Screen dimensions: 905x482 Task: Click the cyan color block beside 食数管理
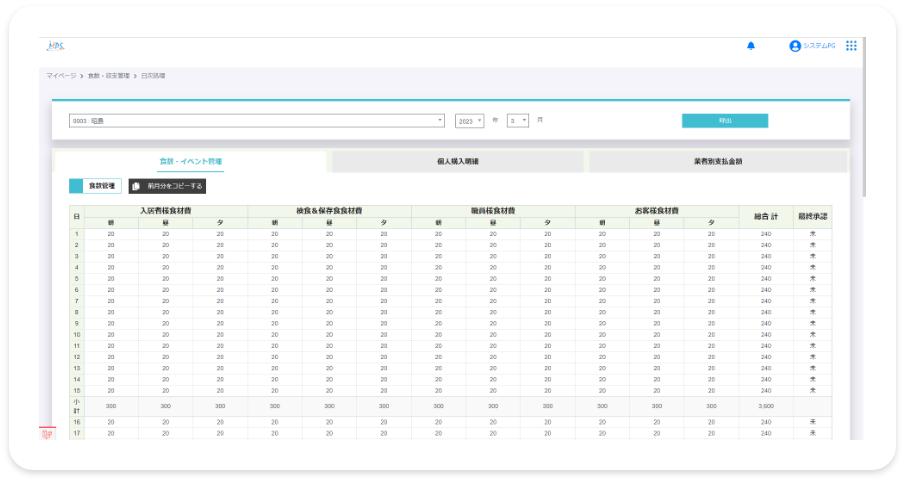click(76, 186)
